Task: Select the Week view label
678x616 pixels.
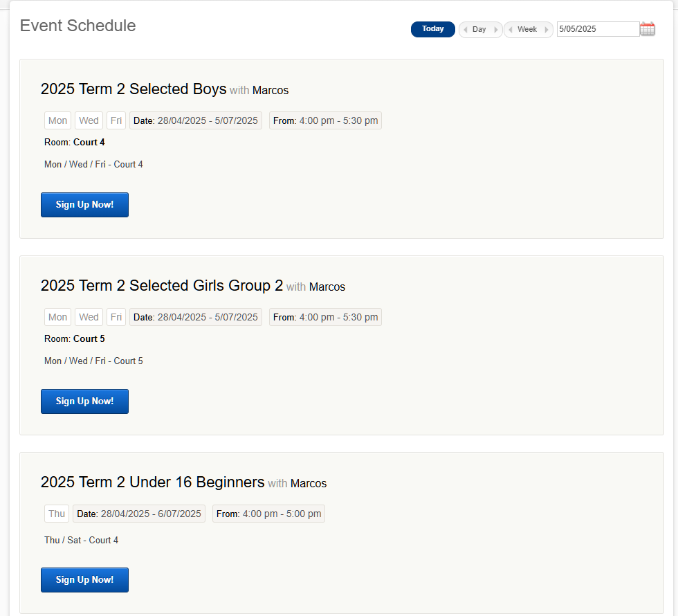Action: pos(527,29)
